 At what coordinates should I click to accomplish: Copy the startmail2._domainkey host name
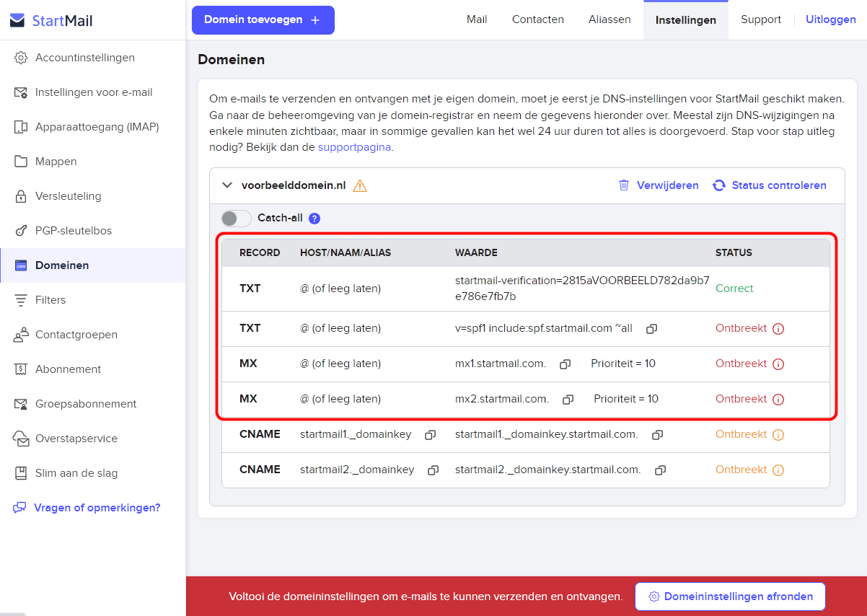point(433,470)
